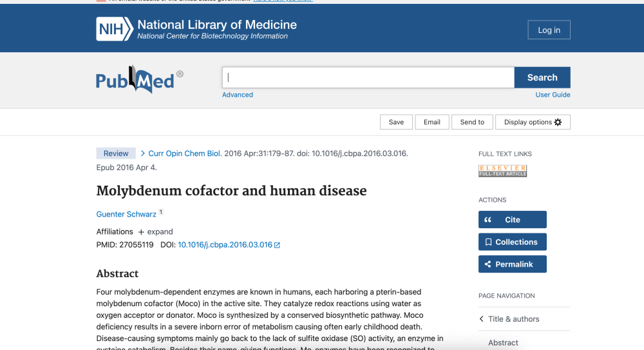The height and width of the screenshot is (350, 644).
Task: Open the Elsevier full-text article badge
Action: tap(502, 171)
